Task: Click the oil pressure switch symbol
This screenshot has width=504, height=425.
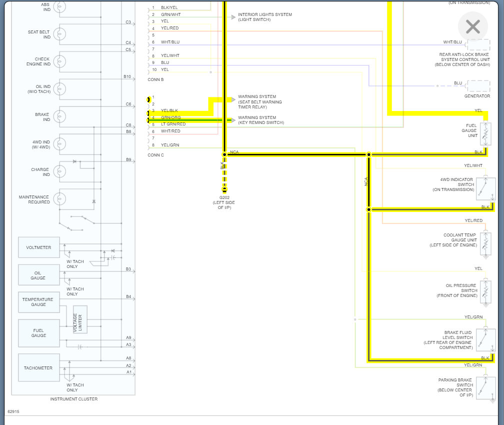Action: point(485,292)
